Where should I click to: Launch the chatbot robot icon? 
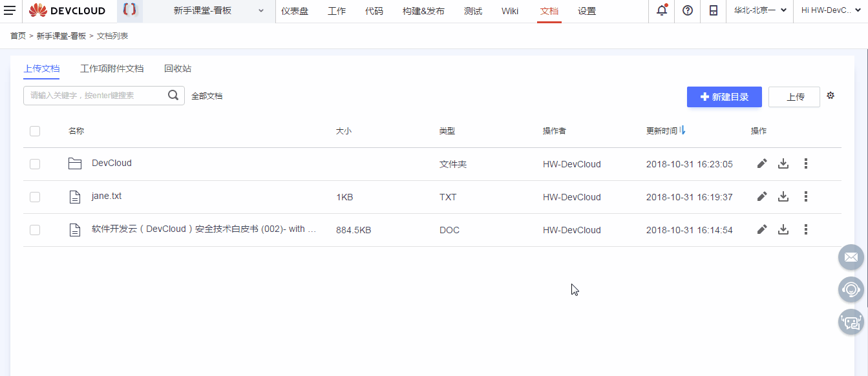click(851, 322)
